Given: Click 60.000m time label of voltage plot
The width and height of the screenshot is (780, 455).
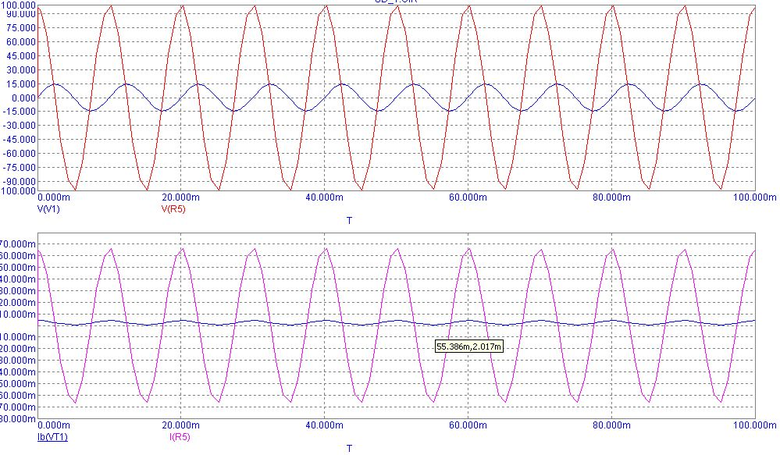Looking at the screenshot, I should (468, 197).
